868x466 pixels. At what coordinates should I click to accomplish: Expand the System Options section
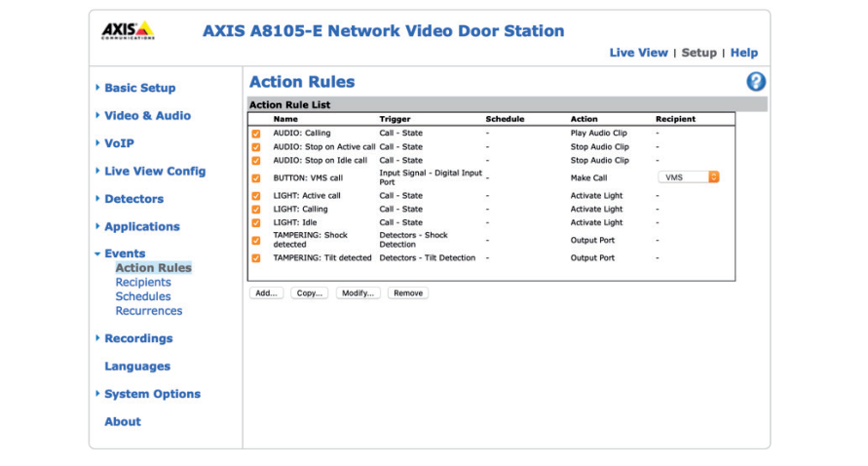pos(152,394)
